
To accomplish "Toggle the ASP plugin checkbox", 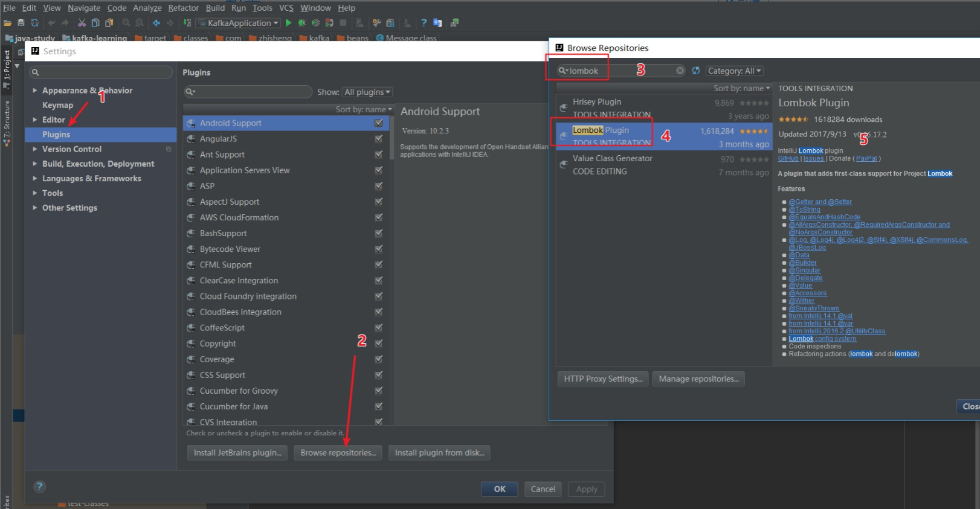I will click(x=379, y=186).
